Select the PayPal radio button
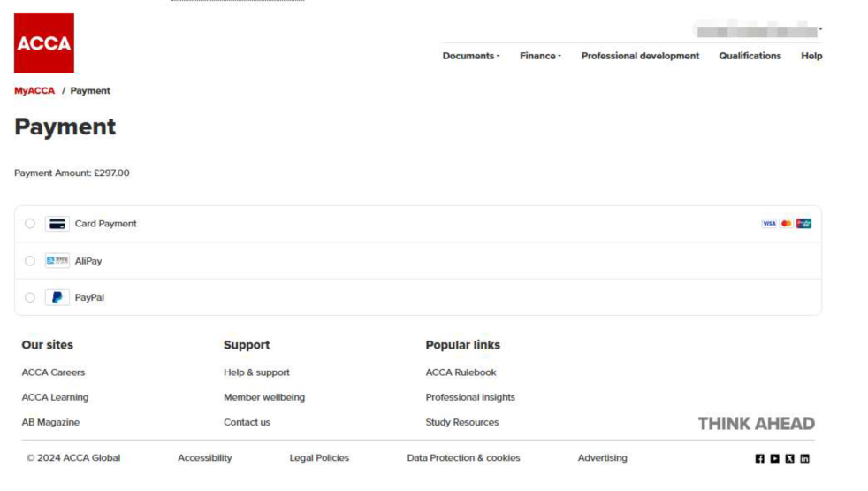The height and width of the screenshot is (491, 868). coord(30,297)
